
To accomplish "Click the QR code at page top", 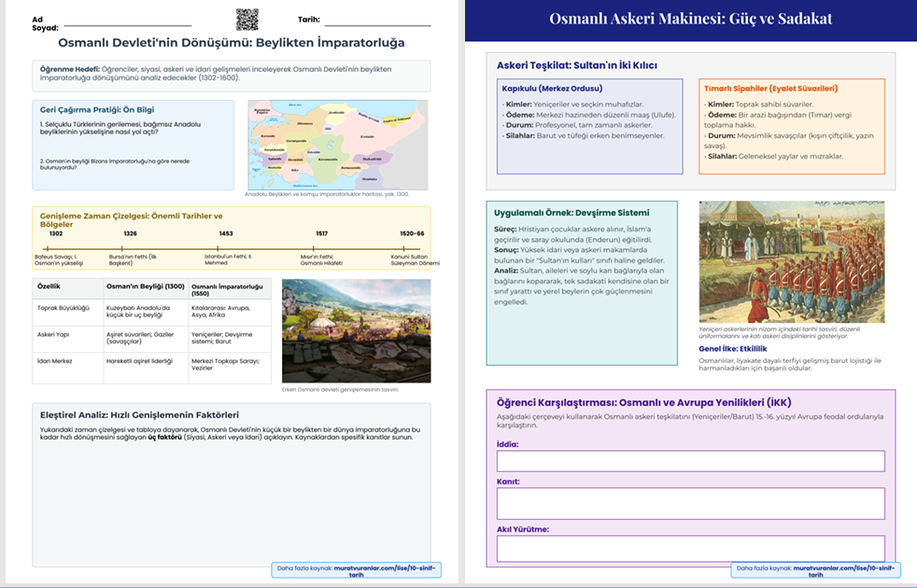I will click(x=247, y=19).
